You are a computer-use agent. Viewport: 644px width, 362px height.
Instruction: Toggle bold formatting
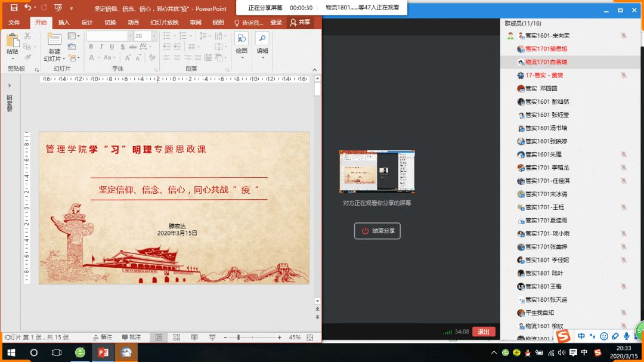click(x=92, y=47)
